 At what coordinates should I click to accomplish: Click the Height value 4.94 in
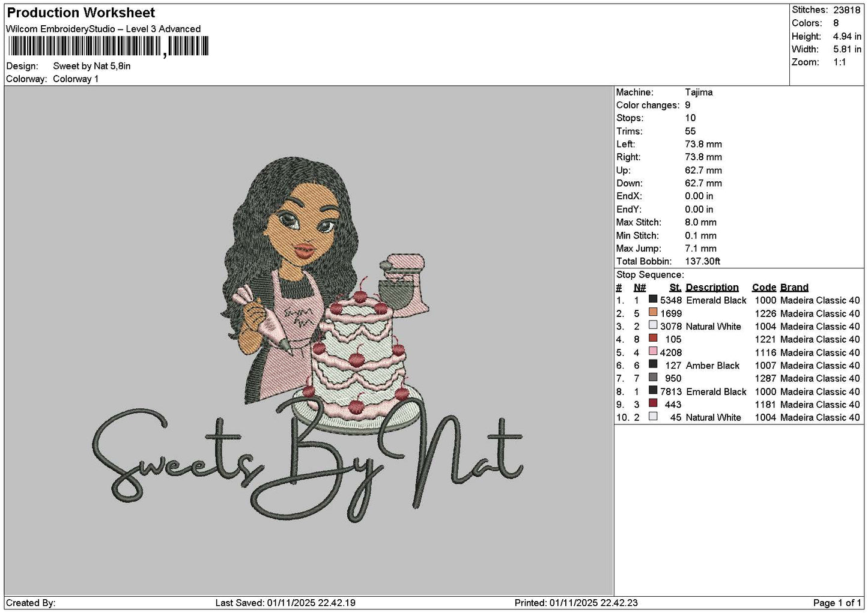pos(847,37)
